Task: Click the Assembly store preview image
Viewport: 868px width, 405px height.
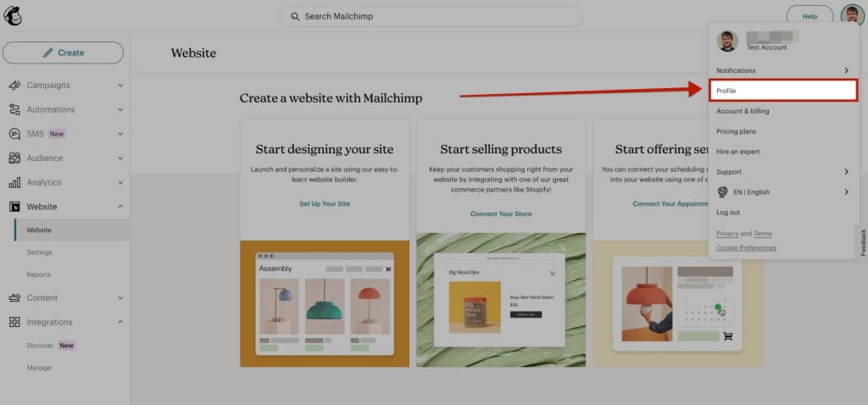Action: click(325, 303)
